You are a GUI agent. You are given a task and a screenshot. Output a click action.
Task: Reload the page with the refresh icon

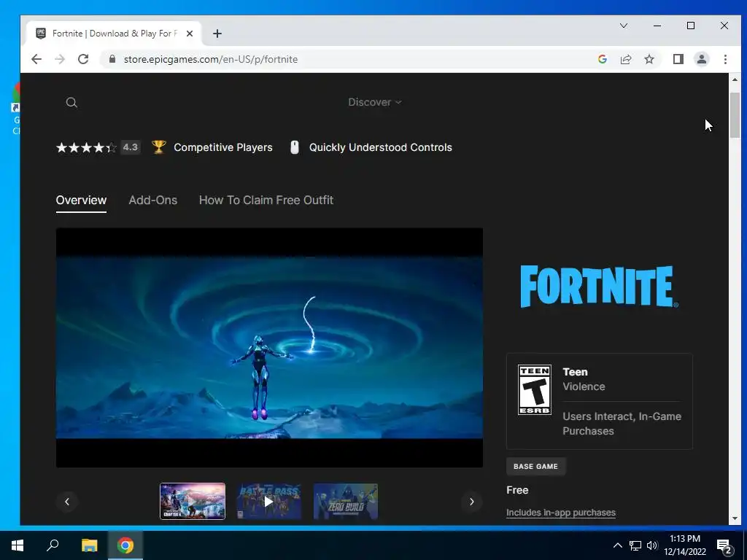pos(83,59)
